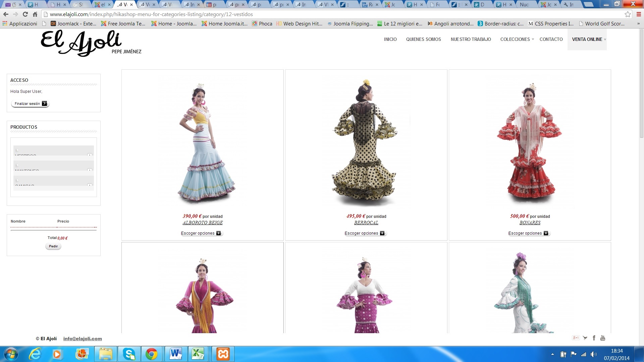Bookmark page with star icon
The height and width of the screenshot is (362, 644).
pyautogui.click(x=628, y=14)
